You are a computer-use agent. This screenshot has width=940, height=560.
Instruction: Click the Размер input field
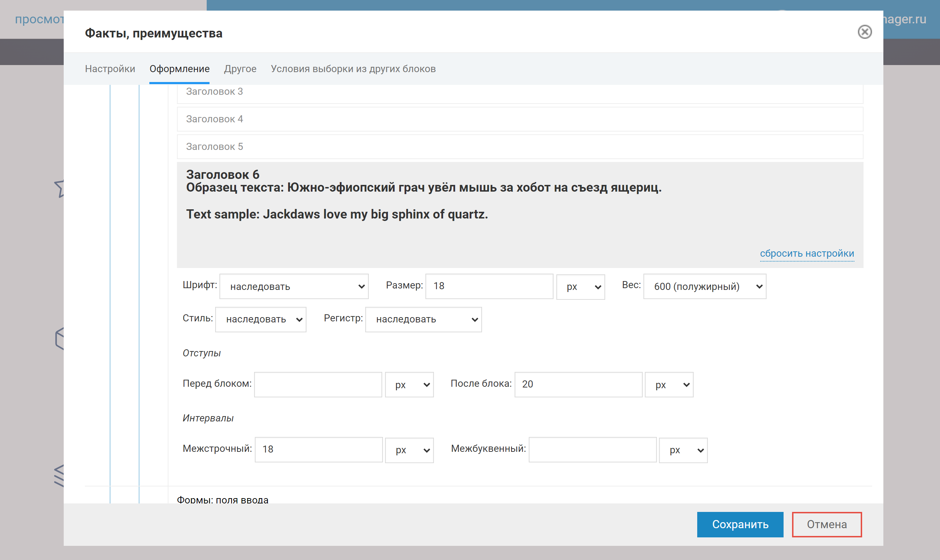click(x=489, y=286)
